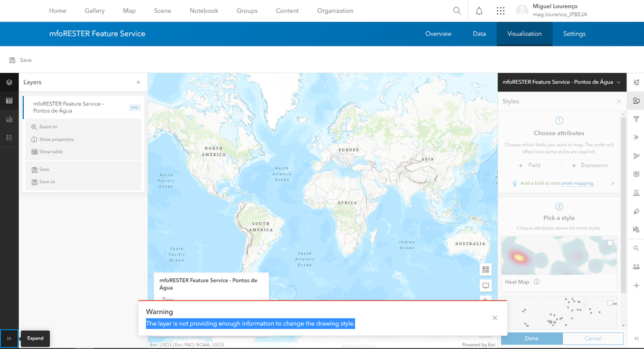Check the point location style checkbox
644x349 pixels.
pyautogui.click(x=610, y=303)
